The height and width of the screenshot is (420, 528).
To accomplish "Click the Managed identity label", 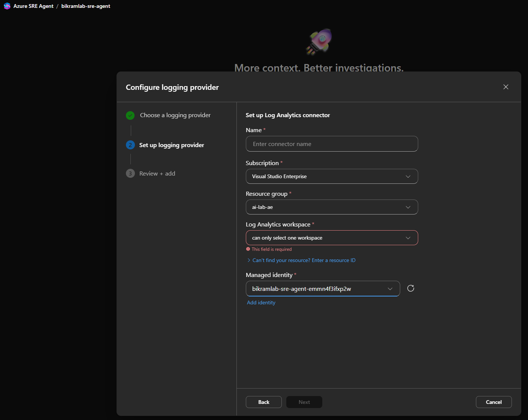I will 269,275.
